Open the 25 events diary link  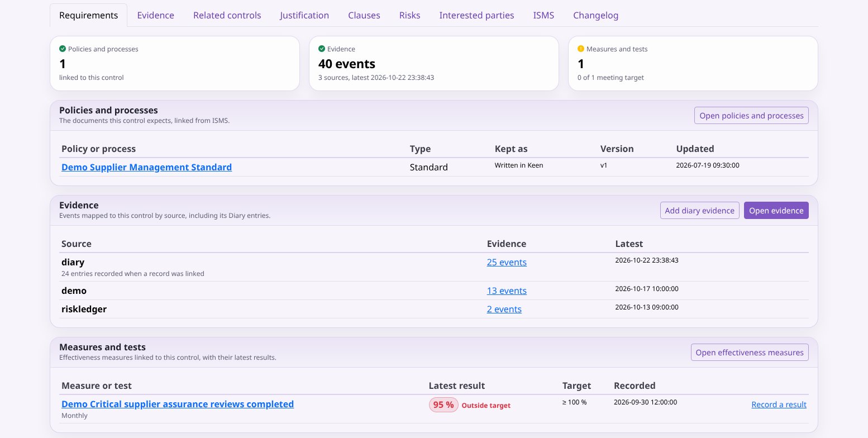click(x=507, y=262)
